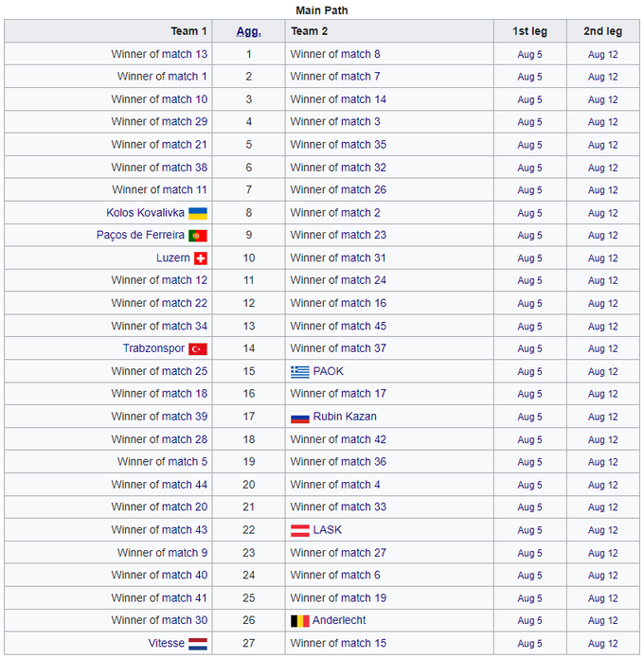Open the Vitesse team link
The width and height of the screenshot is (644, 658).
pos(167,644)
